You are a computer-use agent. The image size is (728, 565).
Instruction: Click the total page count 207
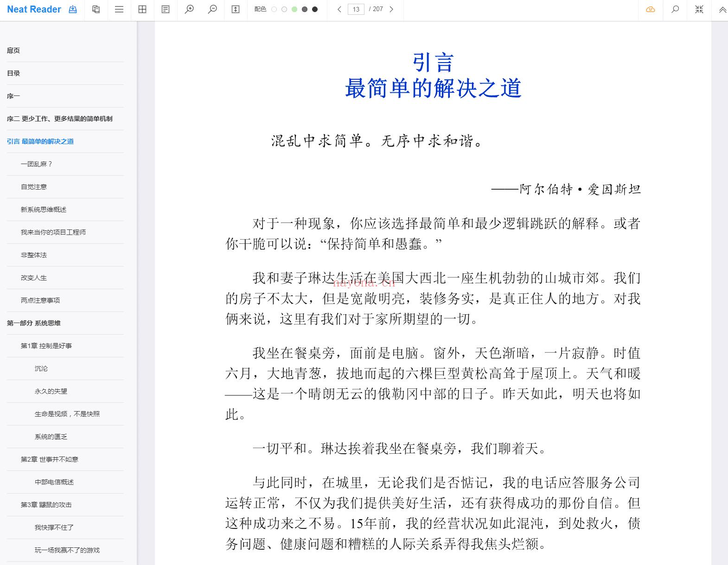378,9
